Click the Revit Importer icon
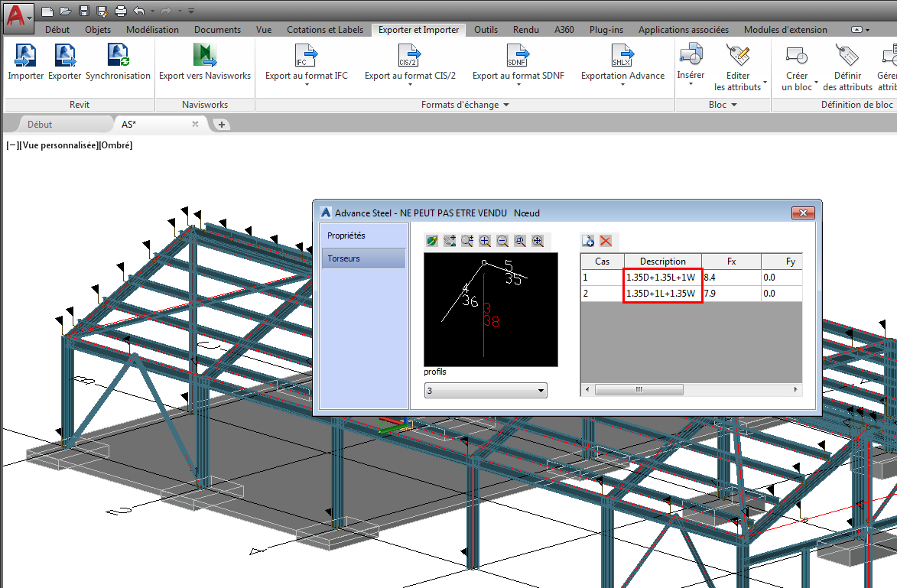 click(25, 56)
